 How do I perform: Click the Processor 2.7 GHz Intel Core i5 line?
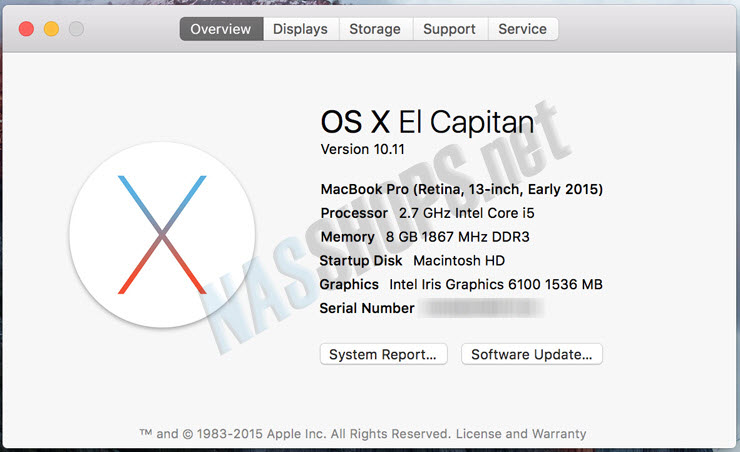pyautogui.click(x=428, y=213)
